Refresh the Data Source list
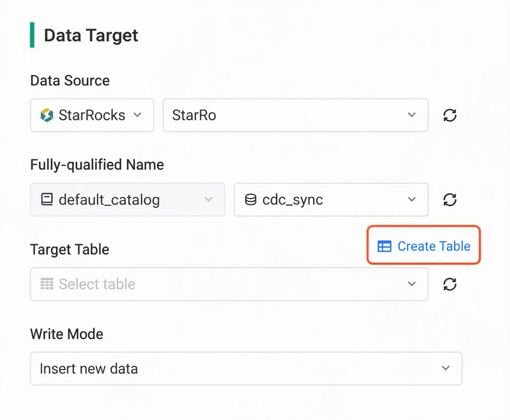The width and height of the screenshot is (510, 420). (x=450, y=115)
